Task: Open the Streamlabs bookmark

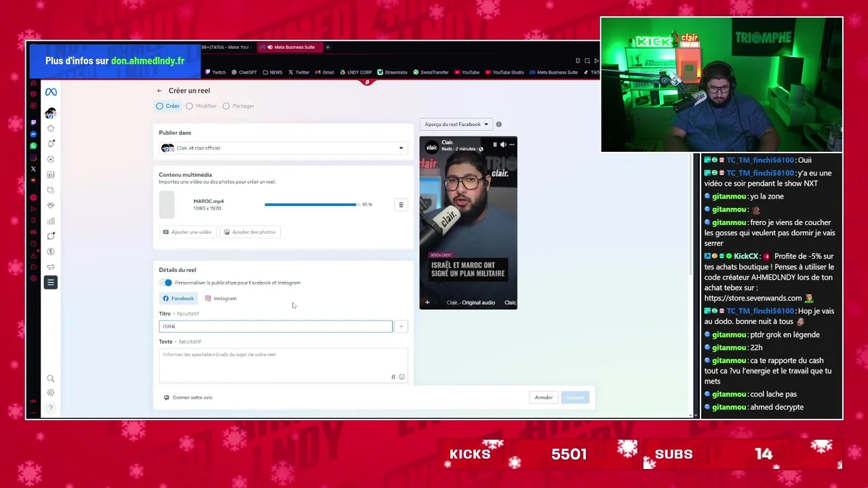Action: click(x=393, y=73)
